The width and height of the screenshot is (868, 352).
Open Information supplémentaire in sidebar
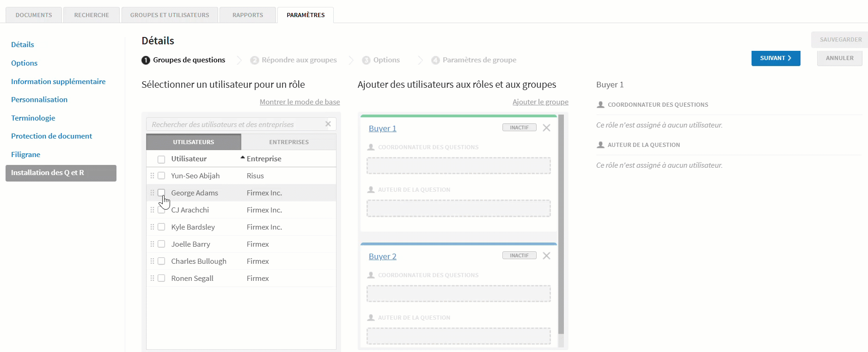click(58, 81)
